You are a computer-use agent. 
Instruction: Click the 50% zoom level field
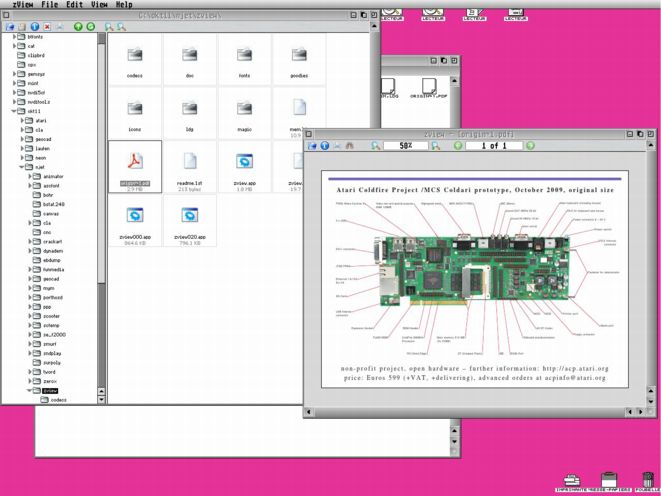point(405,146)
